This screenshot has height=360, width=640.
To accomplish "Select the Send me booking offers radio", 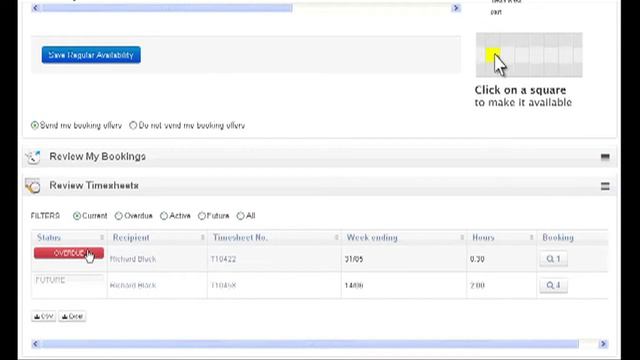I will (x=35, y=125).
